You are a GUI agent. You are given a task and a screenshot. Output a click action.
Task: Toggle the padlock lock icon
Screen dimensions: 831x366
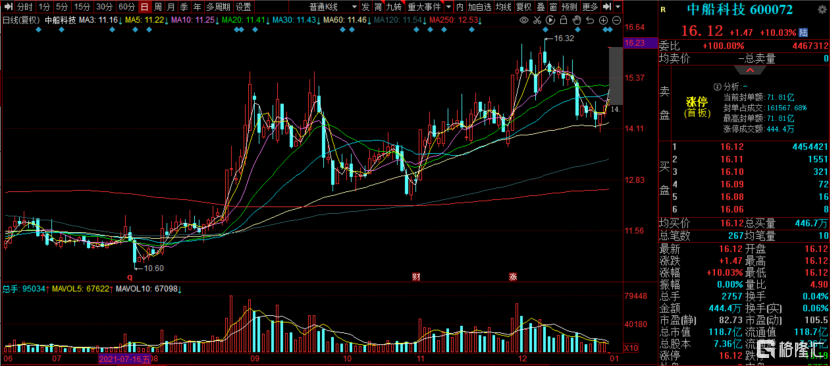tap(563, 20)
